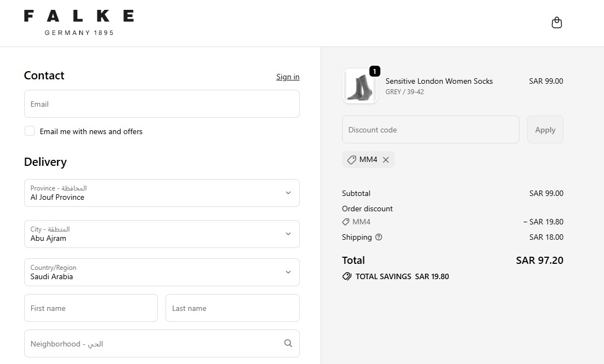The height and width of the screenshot is (364, 604).
Task: Check Email me with news and offers
Action: [30, 131]
